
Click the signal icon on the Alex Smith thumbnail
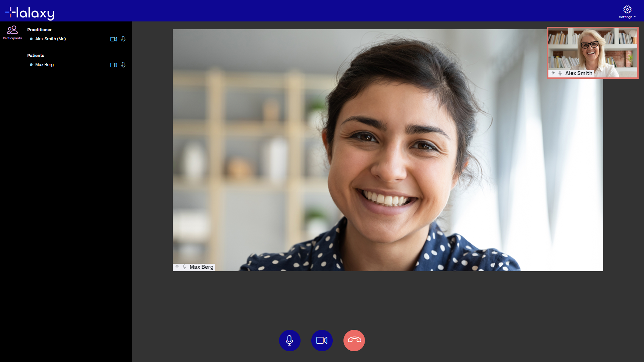pos(553,73)
